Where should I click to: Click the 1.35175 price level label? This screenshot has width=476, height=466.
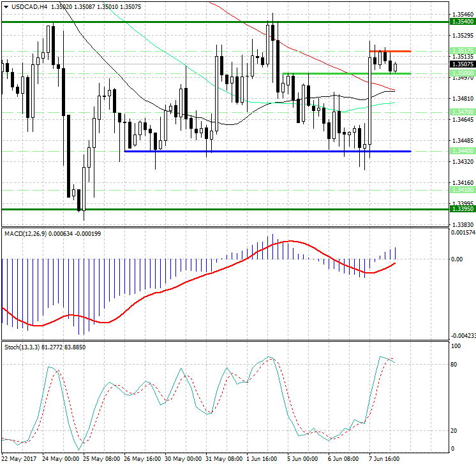462,50
